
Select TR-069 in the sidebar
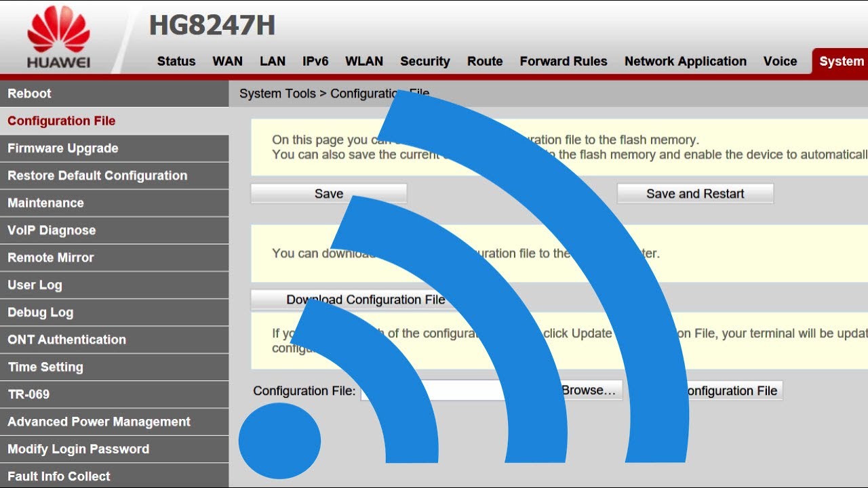[114, 394]
